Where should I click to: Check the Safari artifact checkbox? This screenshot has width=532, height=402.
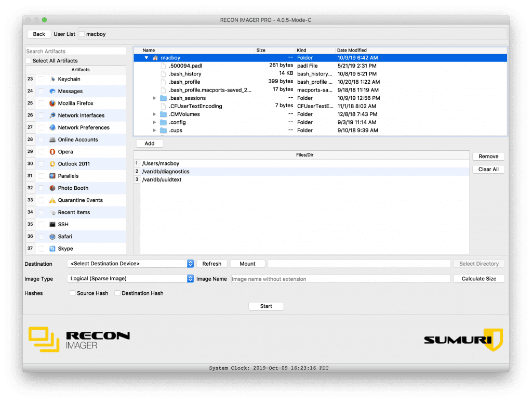(x=41, y=237)
